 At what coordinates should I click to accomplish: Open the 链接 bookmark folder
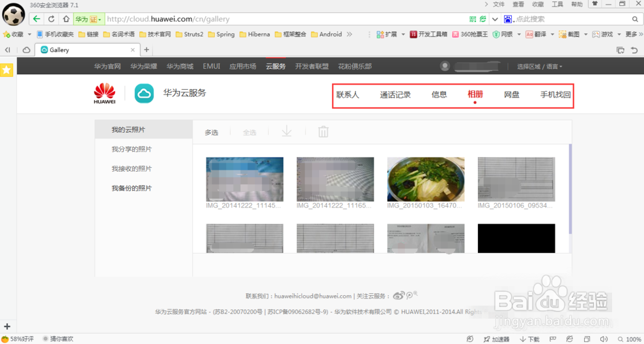[89, 34]
